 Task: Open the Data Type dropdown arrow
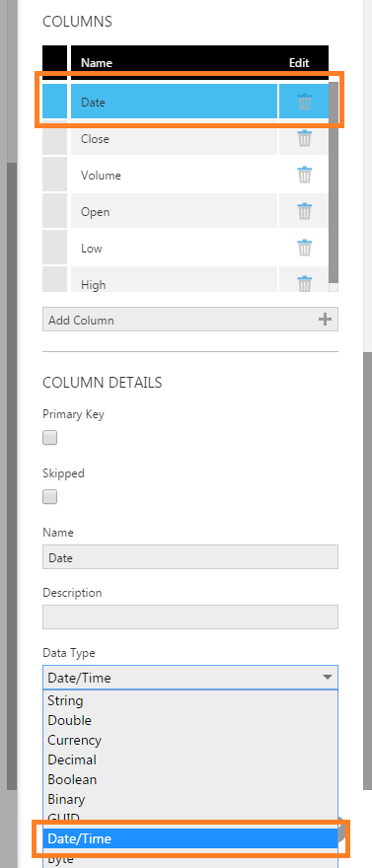tap(328, 677)
